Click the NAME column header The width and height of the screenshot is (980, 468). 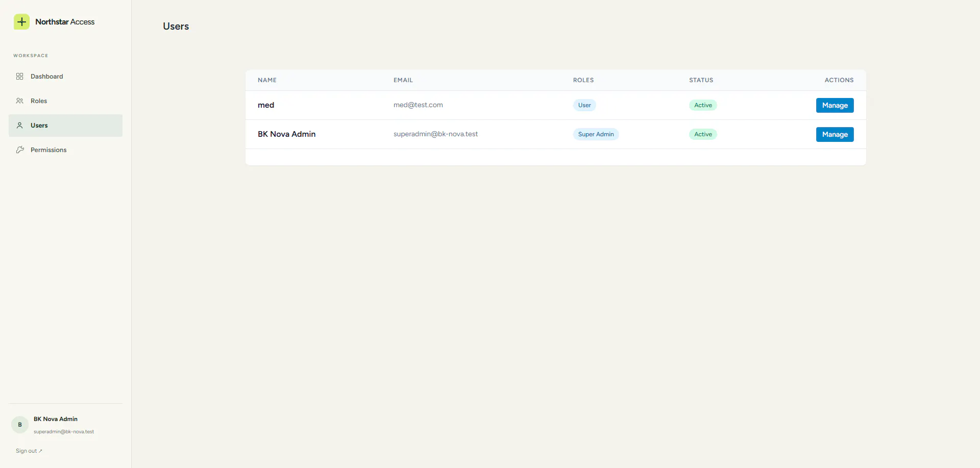[267, 80]
